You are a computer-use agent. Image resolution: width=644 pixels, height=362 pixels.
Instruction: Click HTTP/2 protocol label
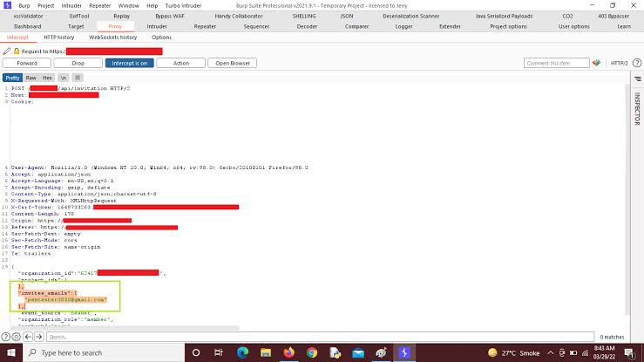pos(619,64)
